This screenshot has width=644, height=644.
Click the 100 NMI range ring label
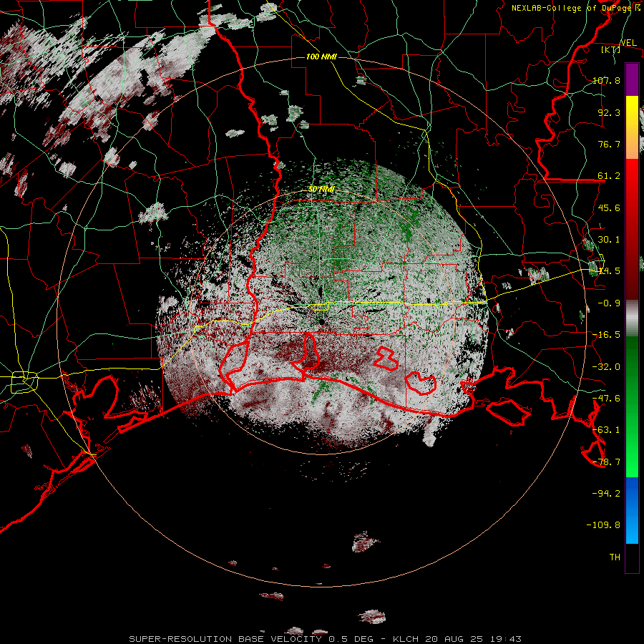tap(321, 57)
